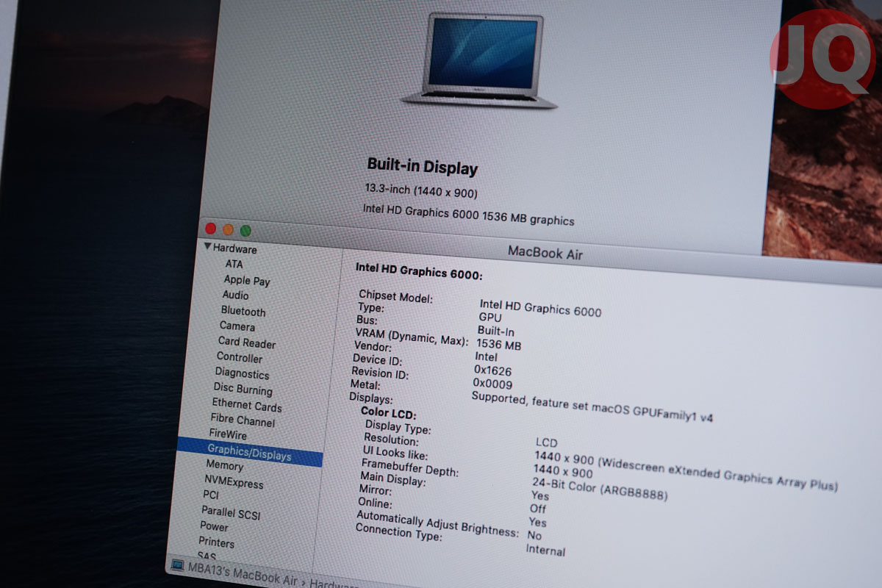This screenshot has width=882, height=588.
Task: Collapse the Hardware disclosure triangle
Action: [x=208, y=247]
